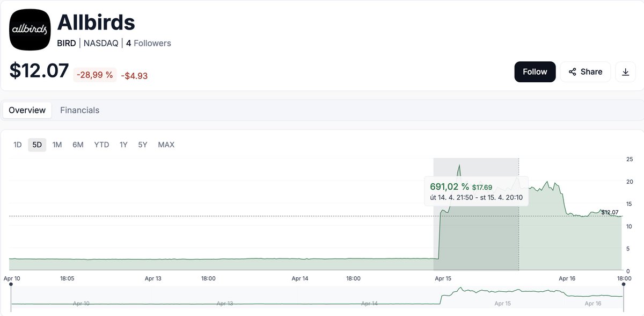Select the 5D chart range
644x316 pixels.
pos(37,145)
